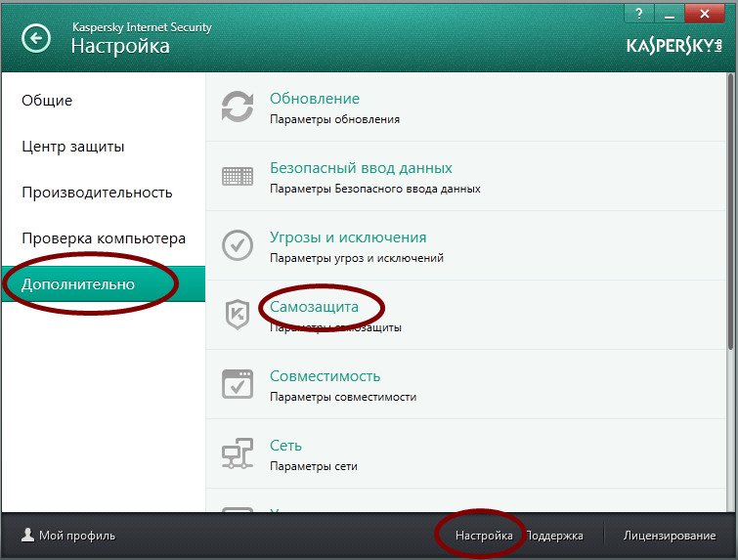
Task: Click the Мой профиль person icon
Action: (x=27, y=535)
